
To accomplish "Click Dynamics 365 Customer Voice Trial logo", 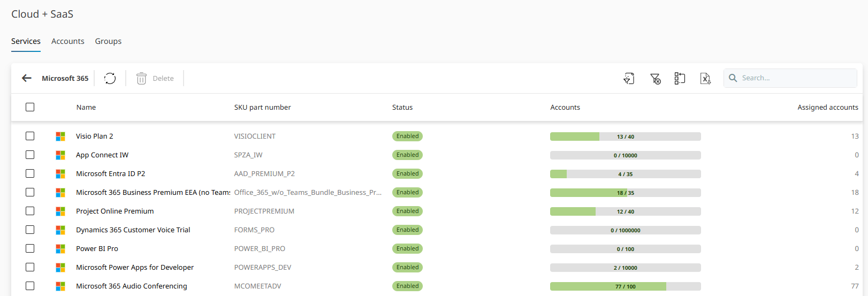I will [60, 230].
